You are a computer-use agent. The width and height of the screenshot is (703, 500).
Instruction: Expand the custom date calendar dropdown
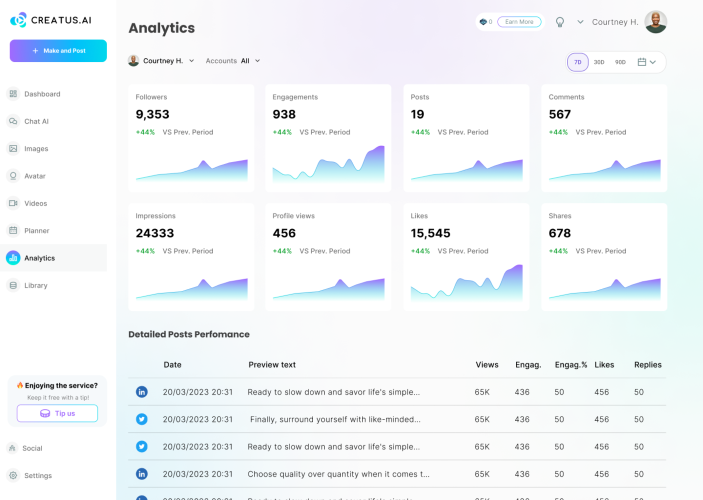coord(647,62)
